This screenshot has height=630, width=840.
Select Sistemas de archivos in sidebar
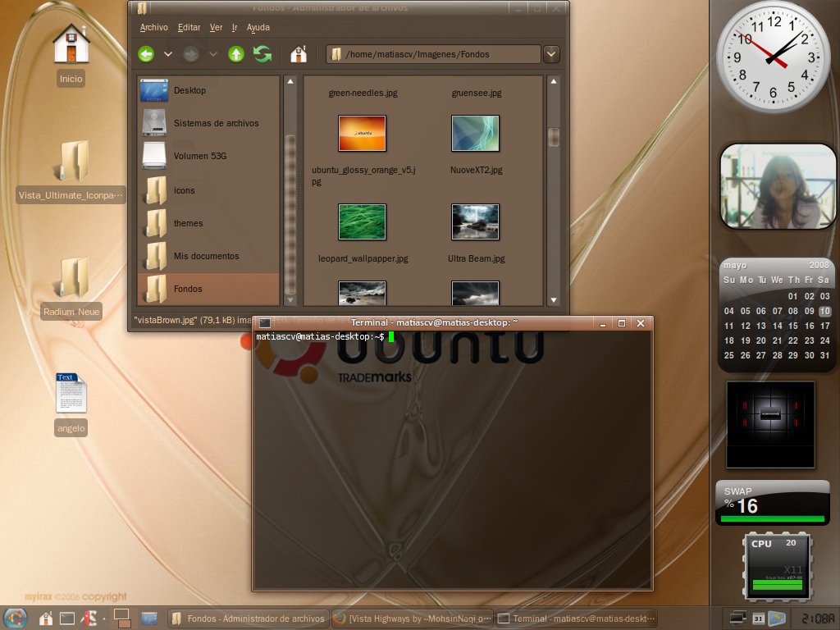click(209, 123)
